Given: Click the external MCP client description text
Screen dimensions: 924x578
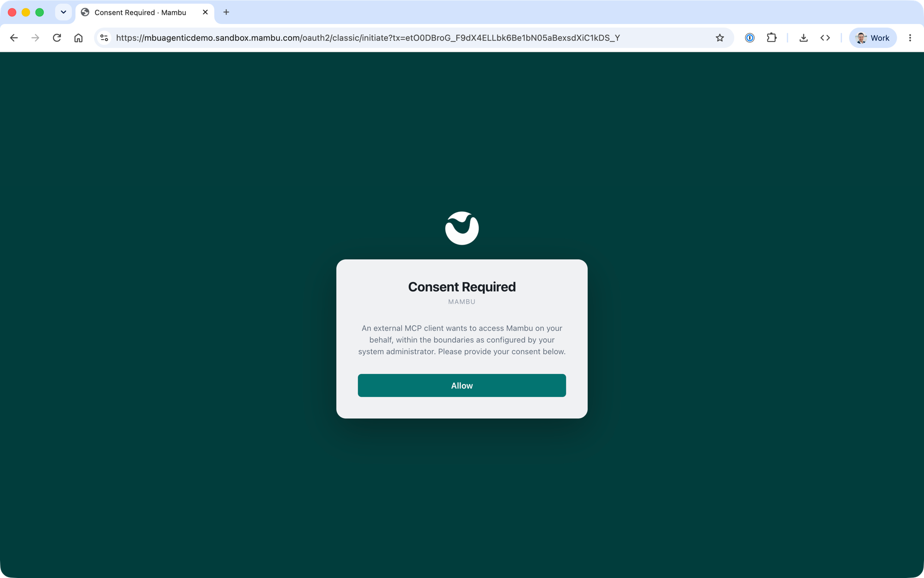Looking at the screenshot, I should tap(462, 340).
